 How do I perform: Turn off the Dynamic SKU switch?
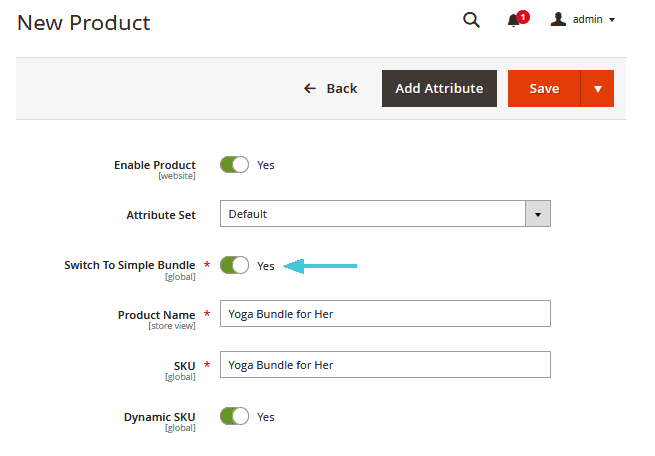pyautogui.click(x=234, y=416)
